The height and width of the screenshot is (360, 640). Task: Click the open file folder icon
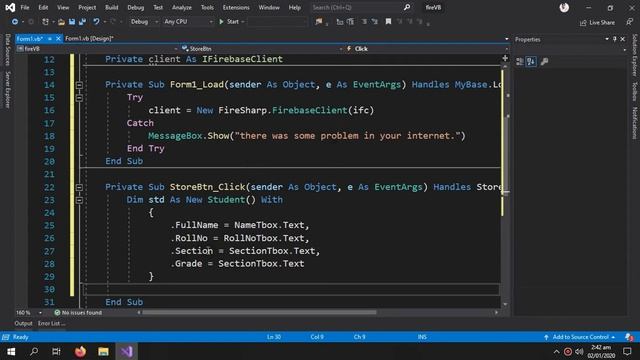[x=61, y=22]
